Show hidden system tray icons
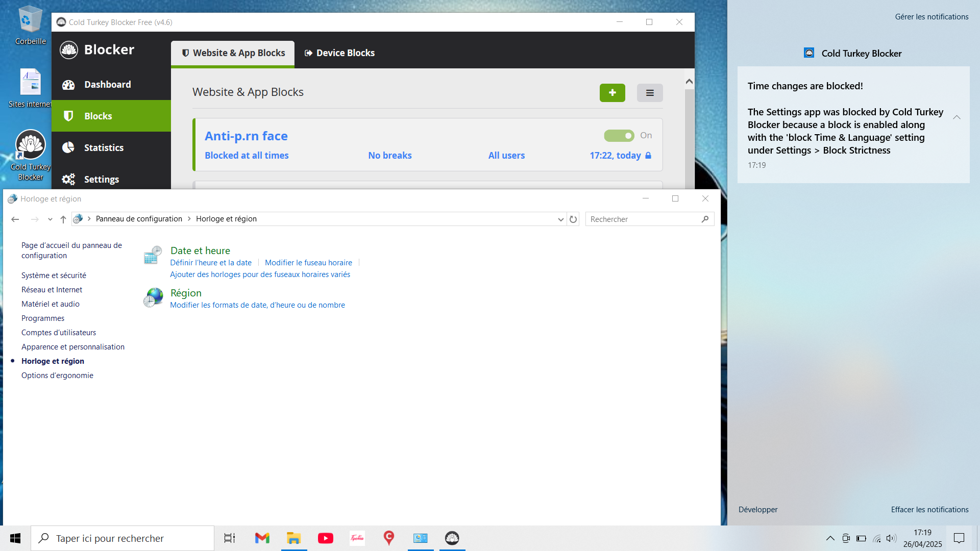 (830, 538)
